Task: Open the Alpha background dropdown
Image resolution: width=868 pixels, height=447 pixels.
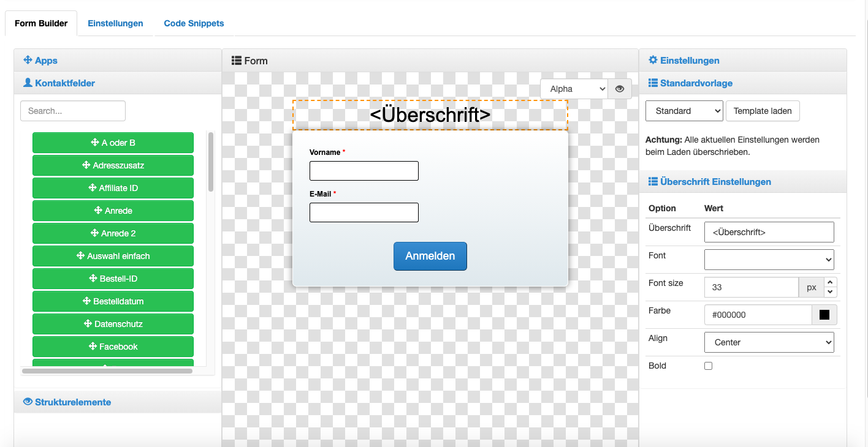Action: pos(573,89)
